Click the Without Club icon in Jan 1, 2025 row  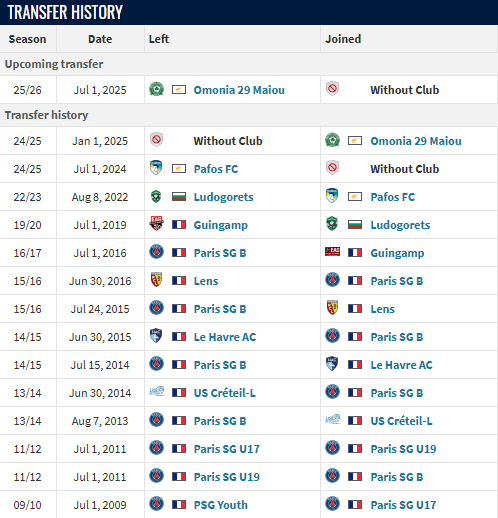tap(156, 140)
